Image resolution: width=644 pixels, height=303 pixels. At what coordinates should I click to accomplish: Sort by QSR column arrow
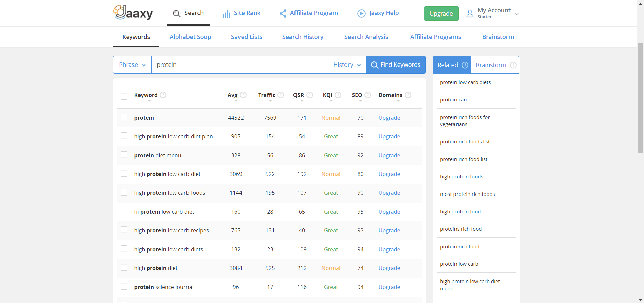pos(302,101)
